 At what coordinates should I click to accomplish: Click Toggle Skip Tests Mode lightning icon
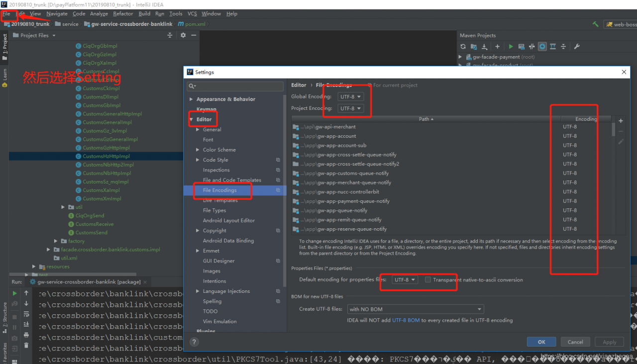pos(542,47)
